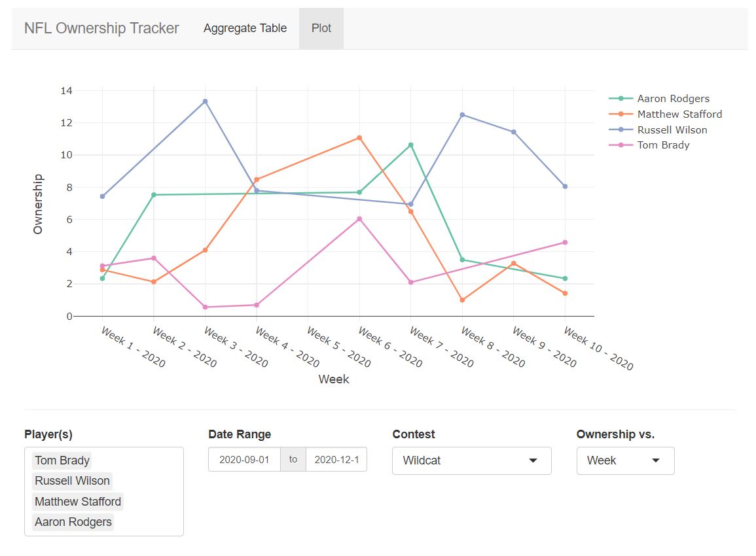Click Tom Brady's Week 10 data point
The image size is (756, 556).
[565, 243]
